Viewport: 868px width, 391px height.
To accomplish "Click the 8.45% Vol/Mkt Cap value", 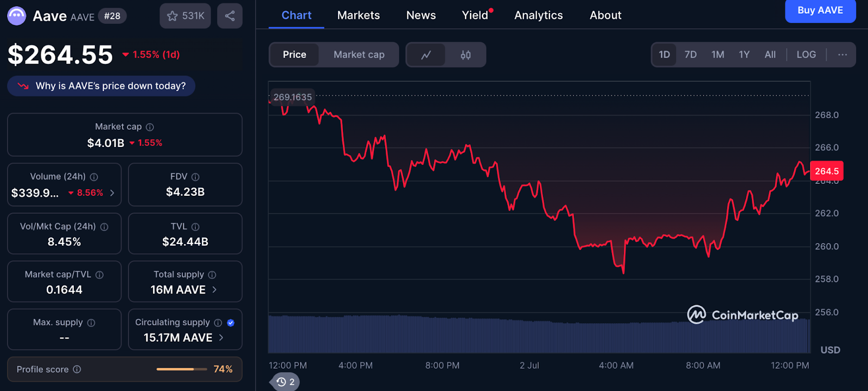I will pos(64,242).
